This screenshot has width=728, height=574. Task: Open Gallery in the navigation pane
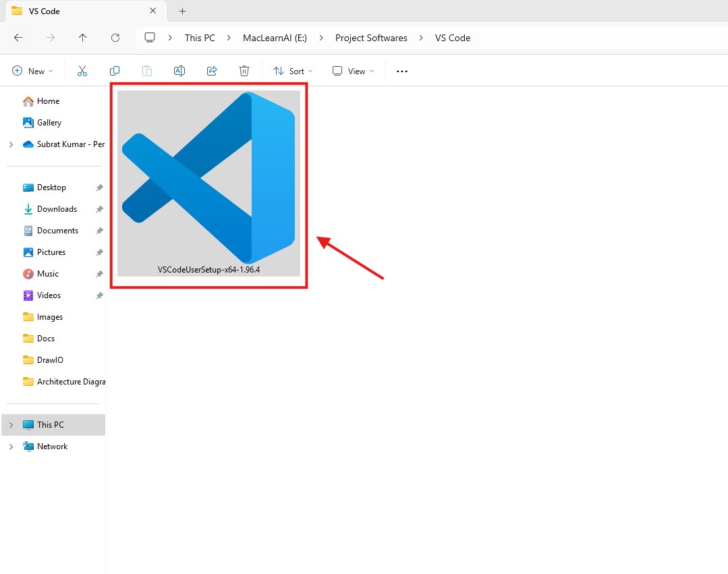pyautogui.click(x=49, y=123)
